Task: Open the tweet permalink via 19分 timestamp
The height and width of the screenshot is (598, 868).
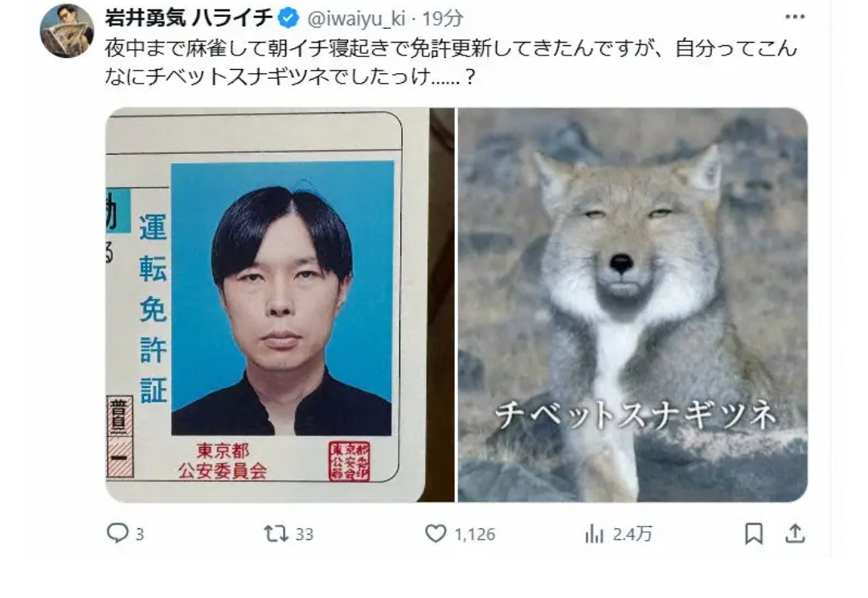Action: [x=442, y=18]
